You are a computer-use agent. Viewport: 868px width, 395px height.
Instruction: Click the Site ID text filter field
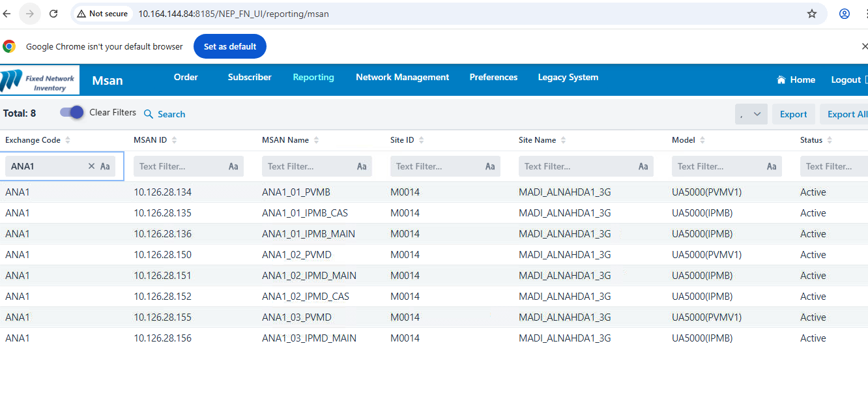(437, 166)
